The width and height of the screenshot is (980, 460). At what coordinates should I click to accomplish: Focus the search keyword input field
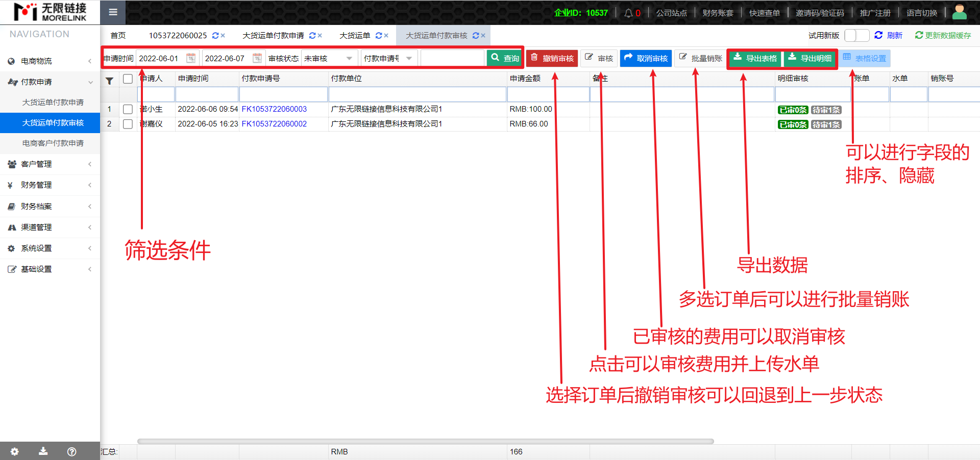[452, 58]
